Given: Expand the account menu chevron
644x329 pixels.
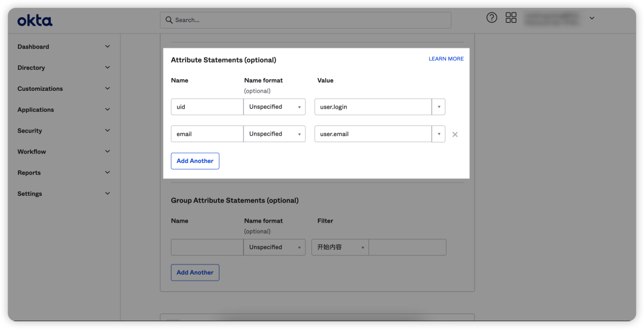Looking at the screenshot, I should 592,19.
